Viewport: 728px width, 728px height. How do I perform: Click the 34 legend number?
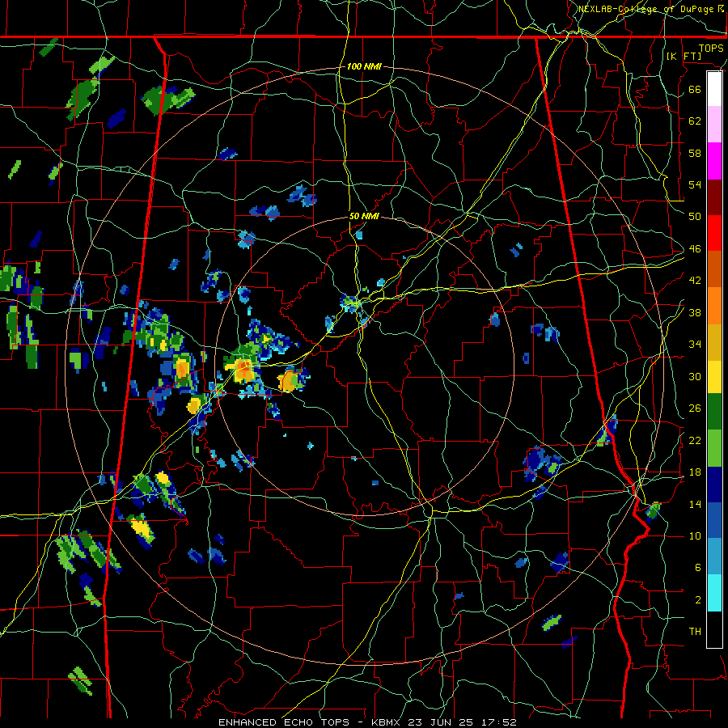coord(695,345)
